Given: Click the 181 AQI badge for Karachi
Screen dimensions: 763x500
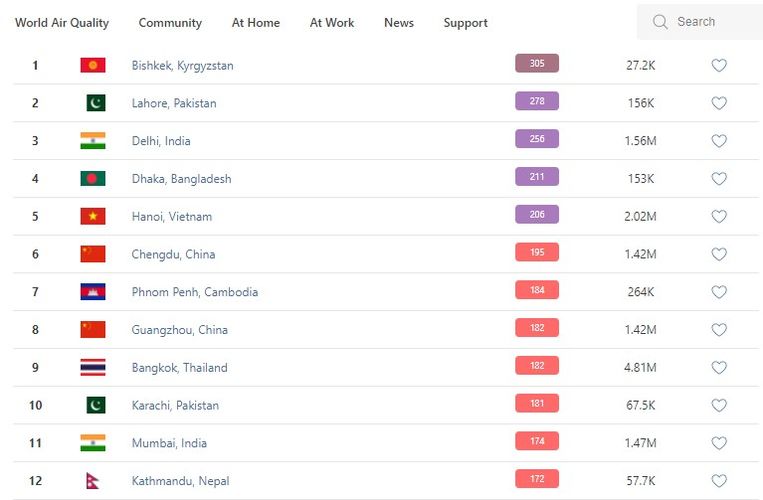Looking at the screenshot, I should click(x=537, y=404).
